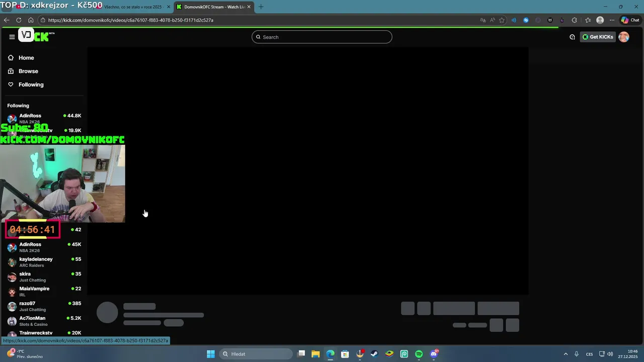Open AdinRoss channel showing 45K viewers
The height and width of the screenshot is (362, 644).
pyautogui.click(x=44, y=247)
